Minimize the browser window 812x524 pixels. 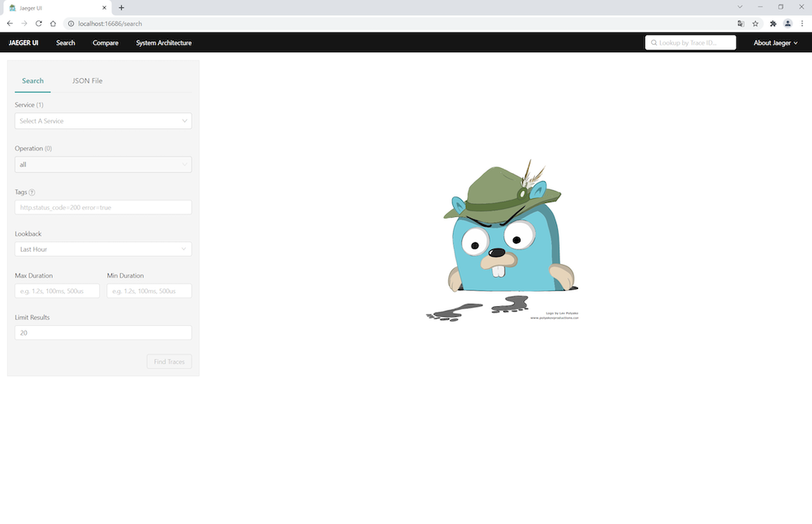(x=760, y=6)
